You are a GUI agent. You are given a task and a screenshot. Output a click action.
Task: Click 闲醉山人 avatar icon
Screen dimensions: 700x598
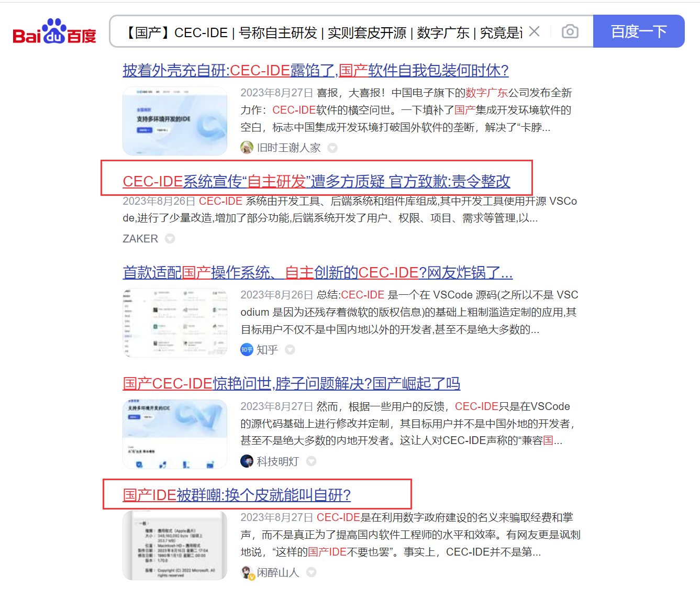pos(247,572)
